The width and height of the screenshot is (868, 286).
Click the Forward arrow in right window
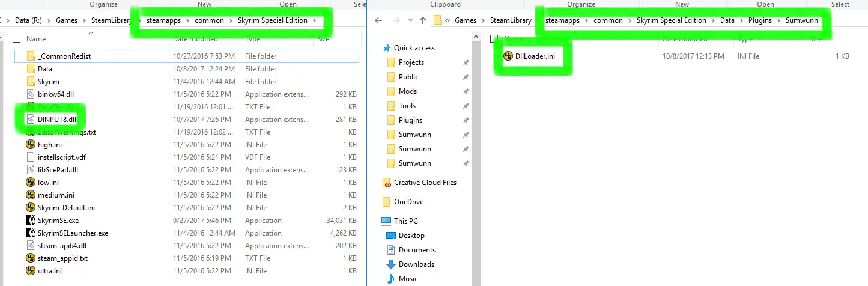click(395, 20)
